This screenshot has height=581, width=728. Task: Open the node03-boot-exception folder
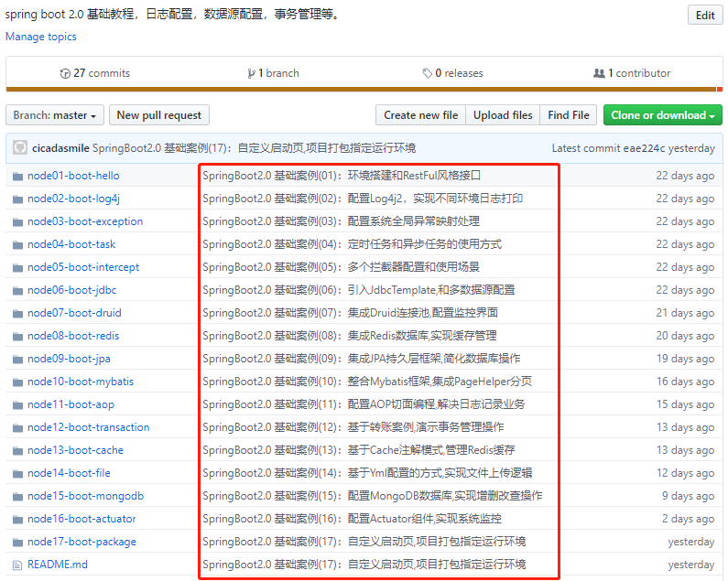[85, 221]
